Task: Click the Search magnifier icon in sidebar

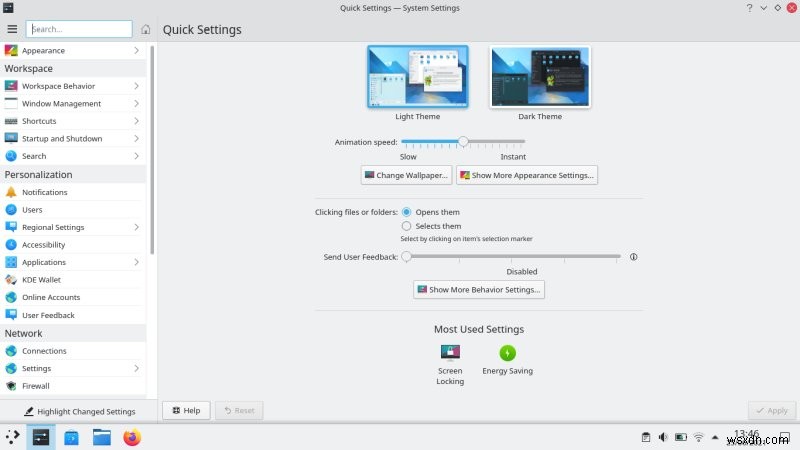Action: (11, 156)
